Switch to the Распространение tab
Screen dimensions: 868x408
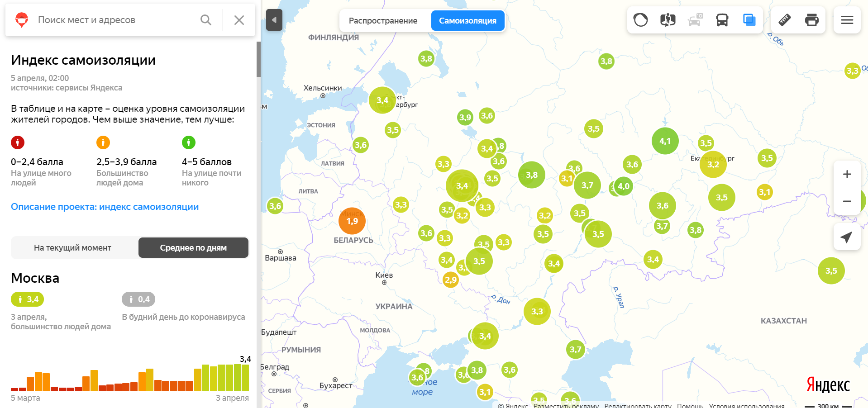(x=383, y=21)
